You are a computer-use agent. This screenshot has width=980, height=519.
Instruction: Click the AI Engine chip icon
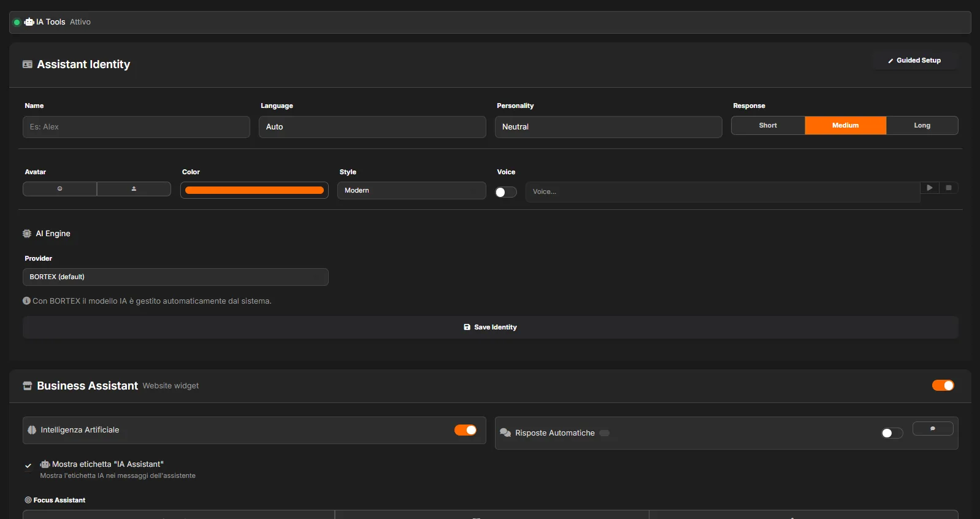point(27,234)
